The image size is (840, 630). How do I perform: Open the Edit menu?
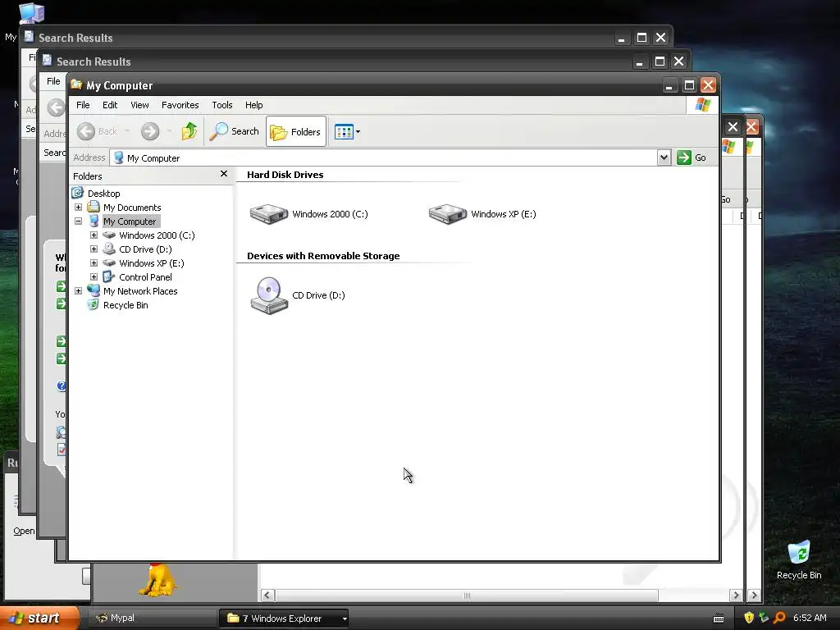pyautogui.click(x=110, y=105)
